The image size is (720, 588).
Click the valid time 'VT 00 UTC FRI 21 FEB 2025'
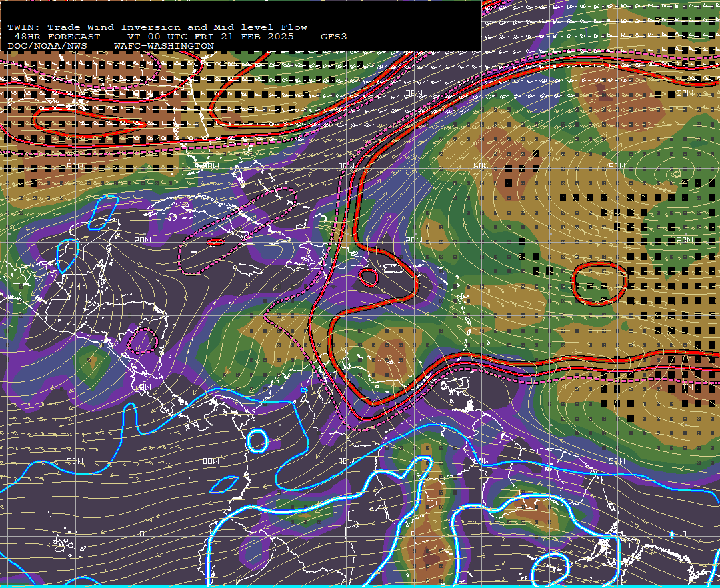(210, 37)
